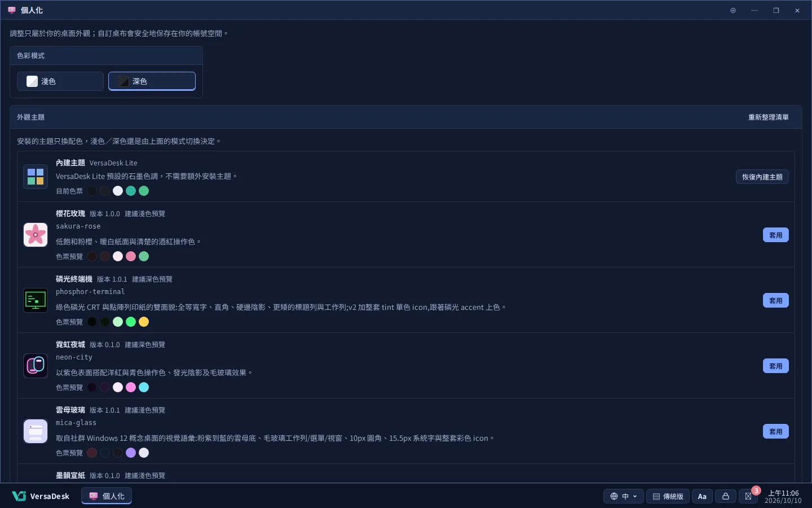Apply the 磷光終端機 theme with 套用
The width and height of the screenshot is (812, 508).
[776, 300]
